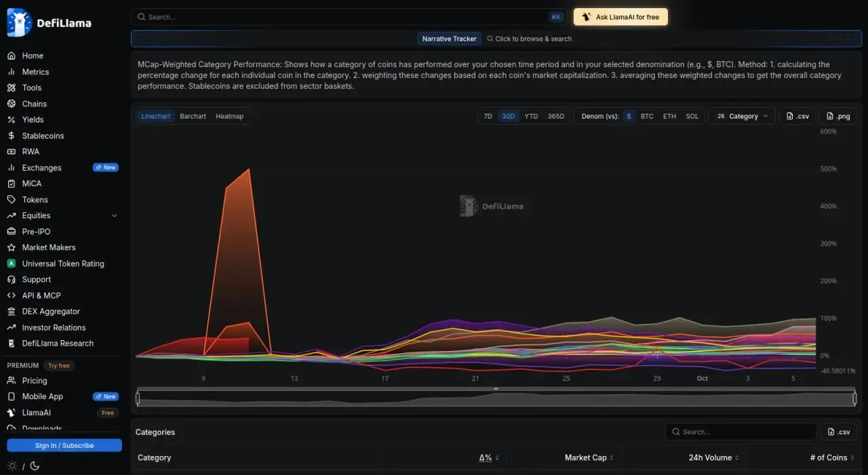This screenshot has width=868, height=475.
Task: Expand the Equities sidebar section
Action: tap(114, 215)
